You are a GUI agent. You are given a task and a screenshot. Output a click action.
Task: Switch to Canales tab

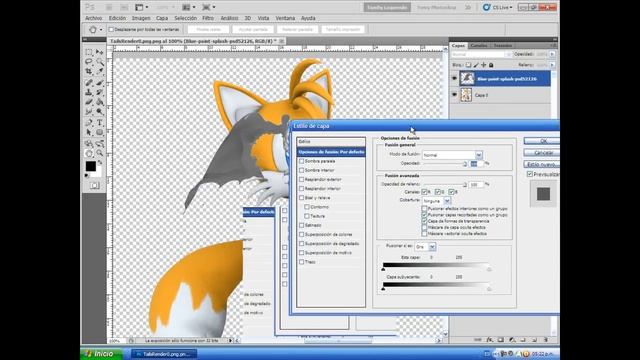click(479, 46)
